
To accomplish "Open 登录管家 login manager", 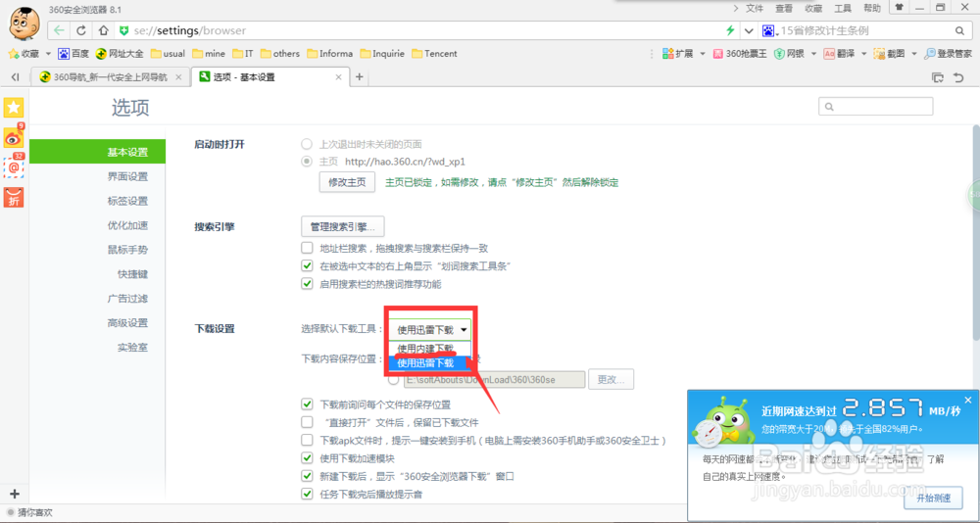I will (x=948, y=54).
